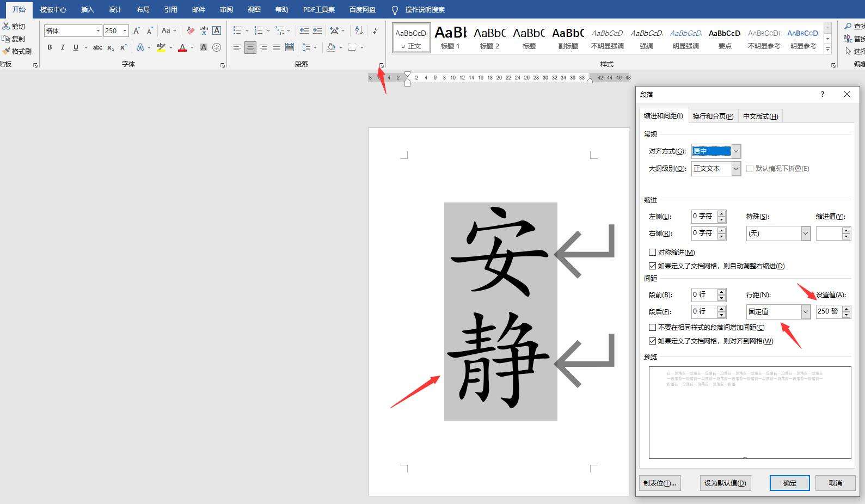Click 确定 to confirm paragraph settings
This screenshot has height=504, width=865.
coord(789,483)
